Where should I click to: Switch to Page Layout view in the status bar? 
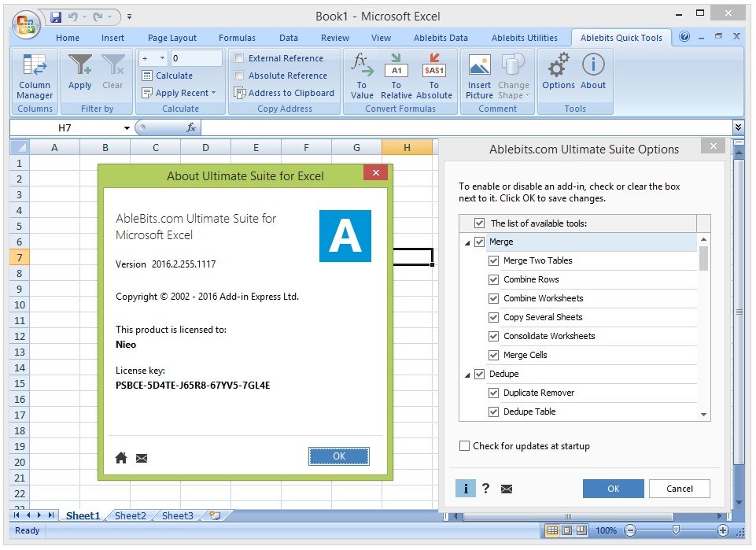point(567,530)
